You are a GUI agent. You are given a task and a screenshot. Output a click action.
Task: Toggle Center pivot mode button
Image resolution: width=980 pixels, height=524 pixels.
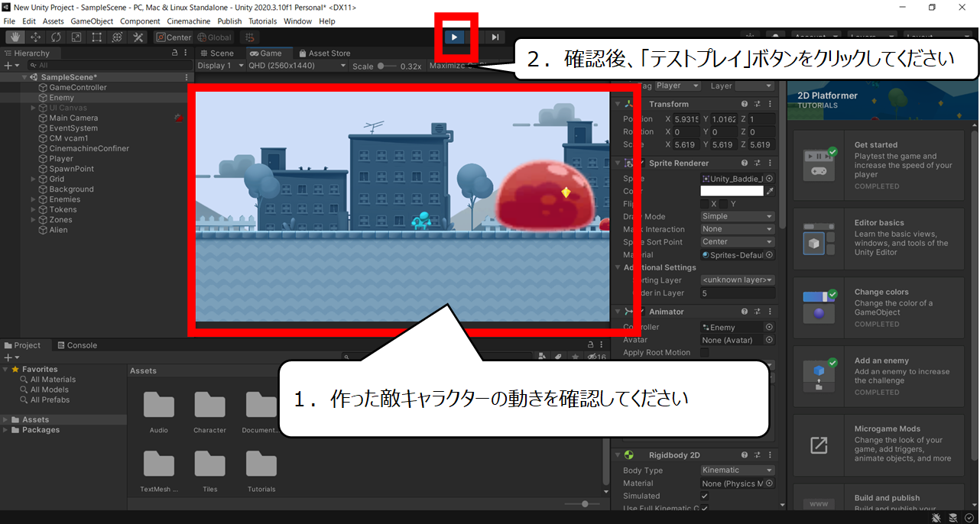pyautogui.click(x=174, y=37)
